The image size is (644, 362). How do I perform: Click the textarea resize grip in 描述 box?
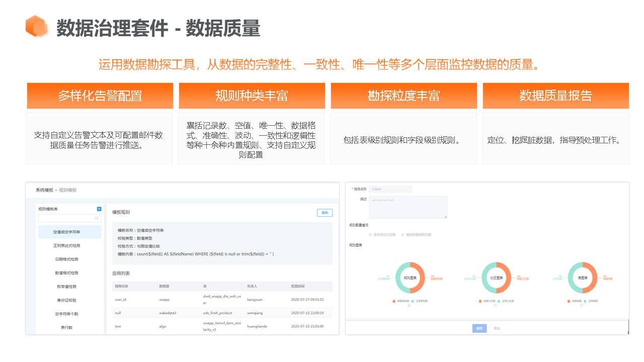coord(445,217)
